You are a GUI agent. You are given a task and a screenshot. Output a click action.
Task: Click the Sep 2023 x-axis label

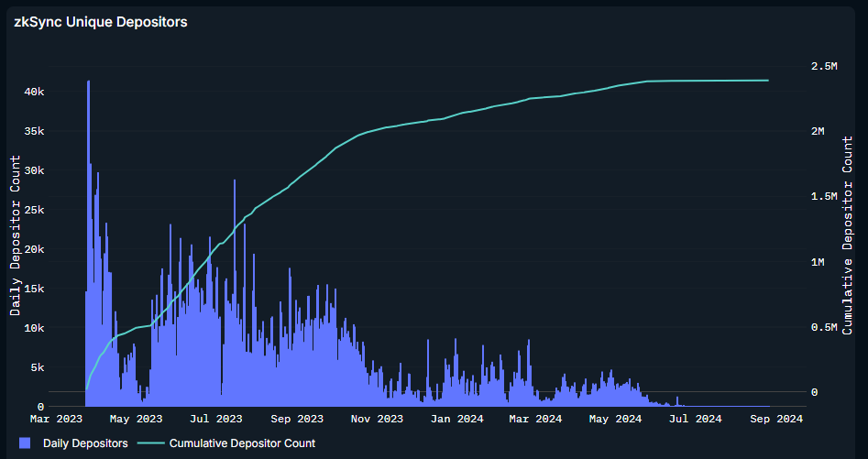coord(297,420)
